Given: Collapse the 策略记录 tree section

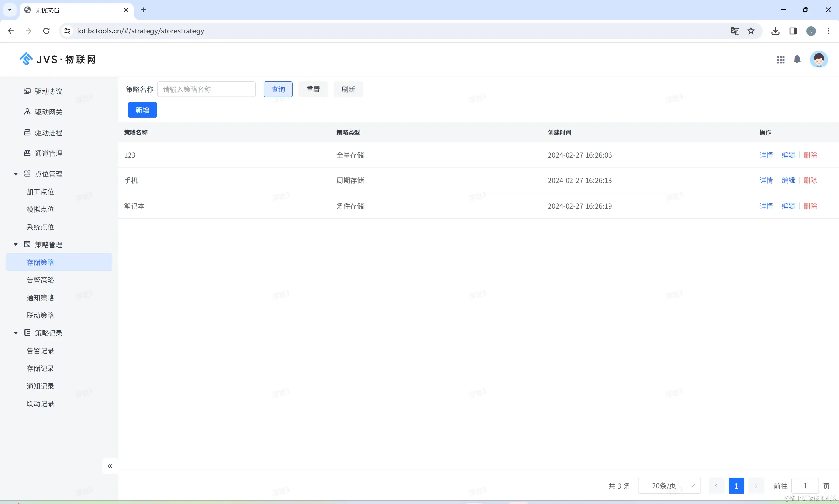Looking at the screenshot, I should point(16,333).
